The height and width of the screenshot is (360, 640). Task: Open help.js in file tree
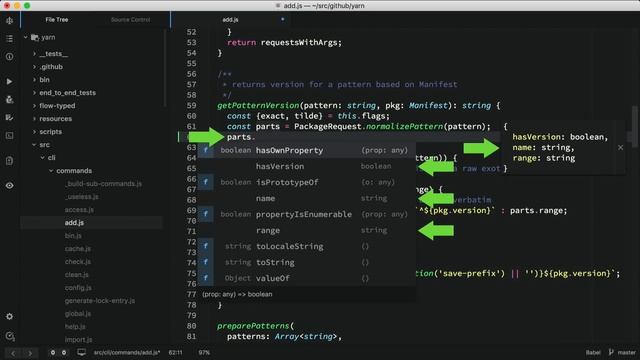[x=75, y=327]
